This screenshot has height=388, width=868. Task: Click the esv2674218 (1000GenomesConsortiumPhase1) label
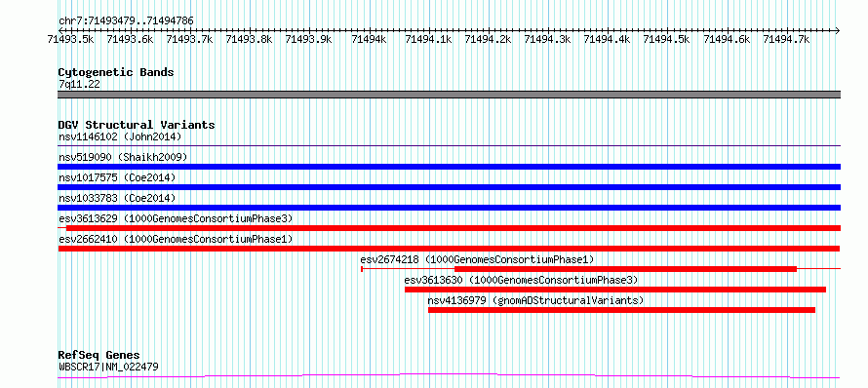click(477, 259)
